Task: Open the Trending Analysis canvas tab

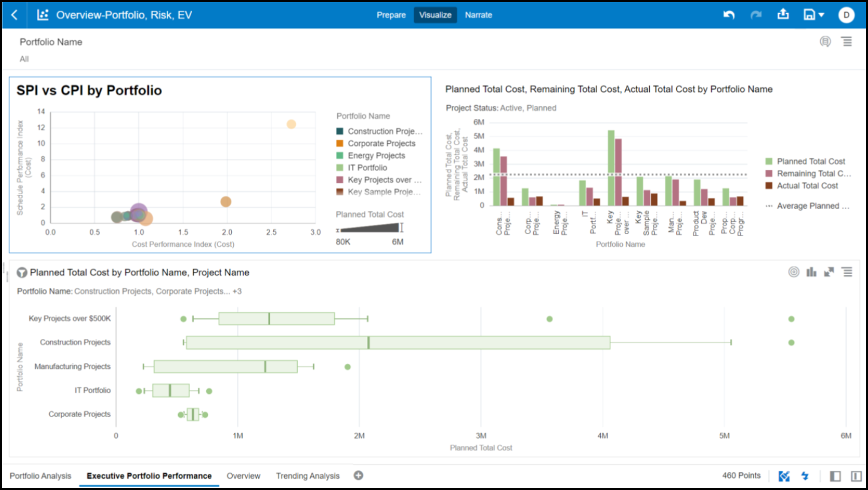Action: click(308, 476)
